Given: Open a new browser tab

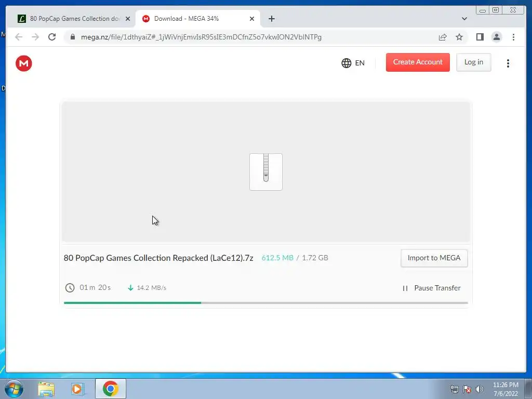Looking at the screenshot, I should 271,19.
